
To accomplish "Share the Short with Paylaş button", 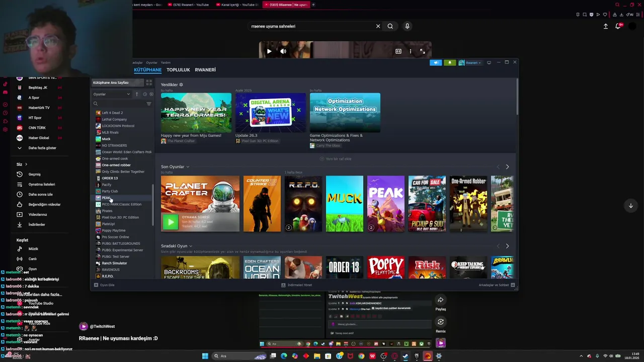I will [x=440, y=300].
